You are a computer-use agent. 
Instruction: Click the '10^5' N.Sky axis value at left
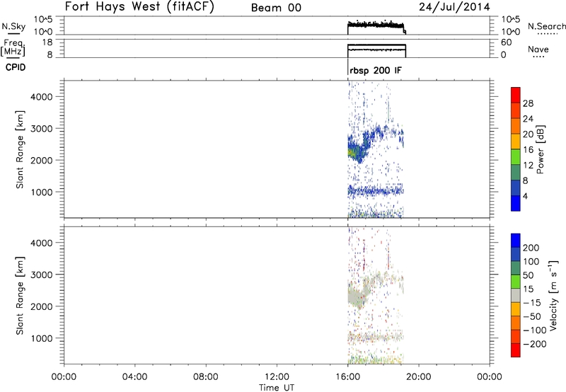[x=43, y=20]
